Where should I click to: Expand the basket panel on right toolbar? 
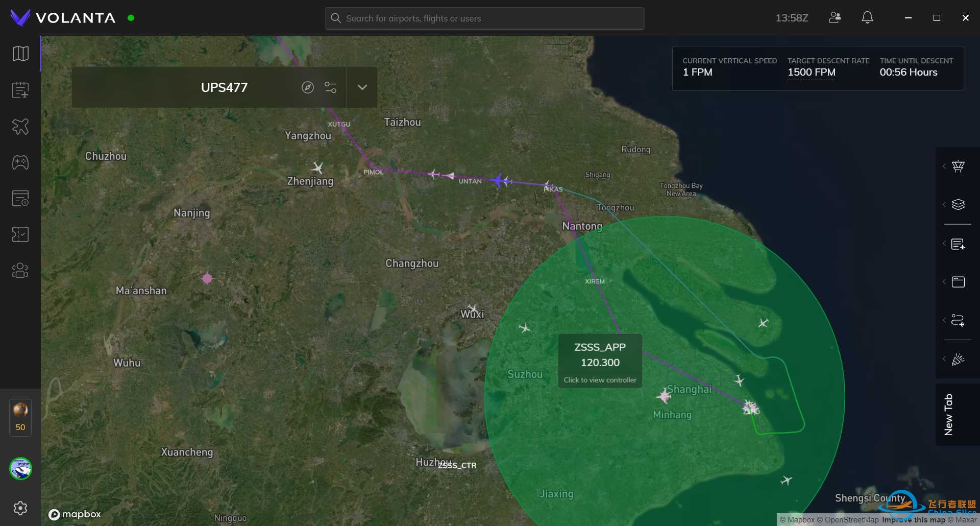point(958,166)
